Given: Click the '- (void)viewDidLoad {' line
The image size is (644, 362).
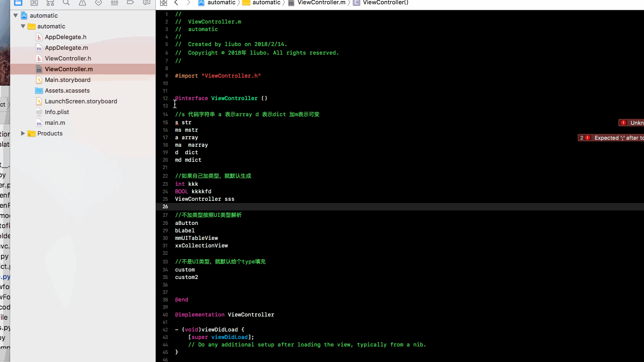Looking at the screenshot, I should click(x=209, y=330).
